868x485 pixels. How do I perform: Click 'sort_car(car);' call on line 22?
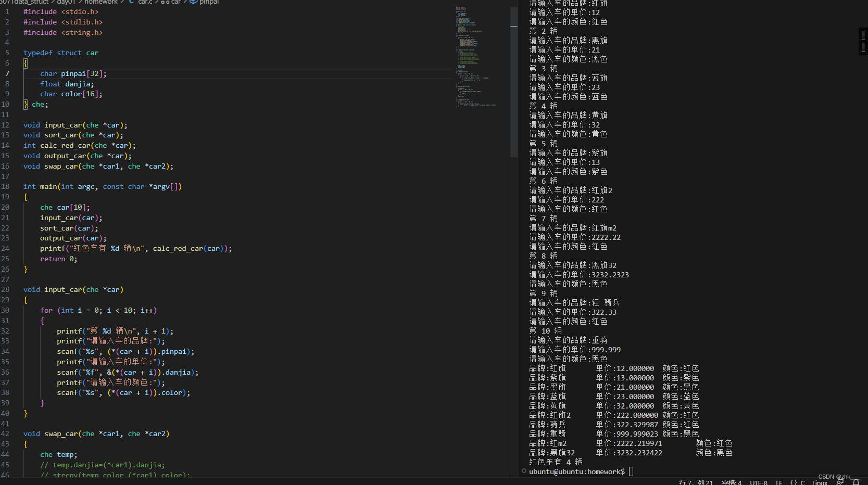click(x=69, y=228)
